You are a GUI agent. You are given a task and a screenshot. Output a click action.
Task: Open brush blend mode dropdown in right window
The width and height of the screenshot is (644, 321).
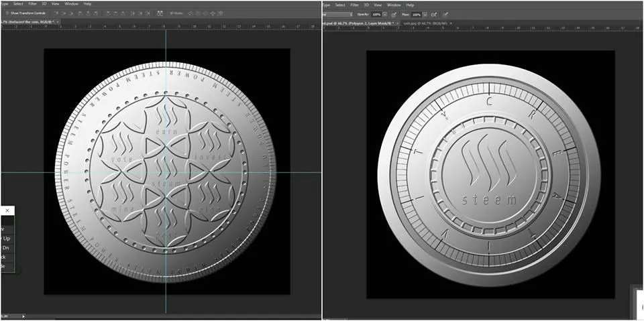tap(337, 14)
